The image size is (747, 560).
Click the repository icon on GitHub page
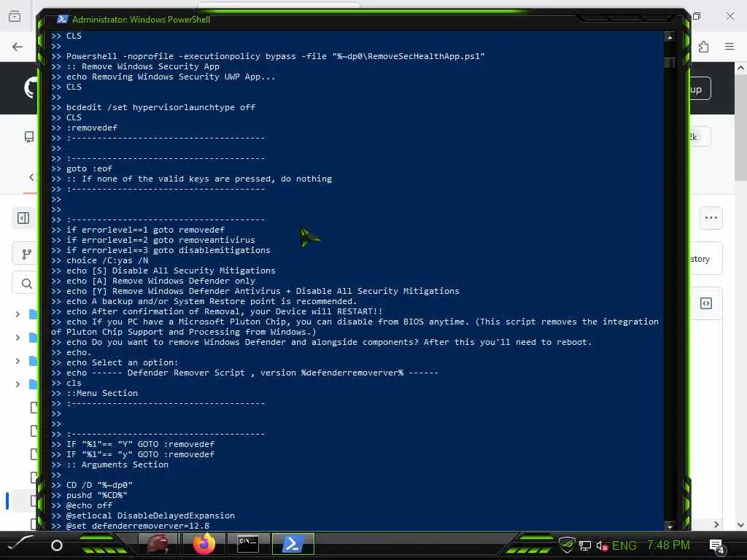[29, 137]
